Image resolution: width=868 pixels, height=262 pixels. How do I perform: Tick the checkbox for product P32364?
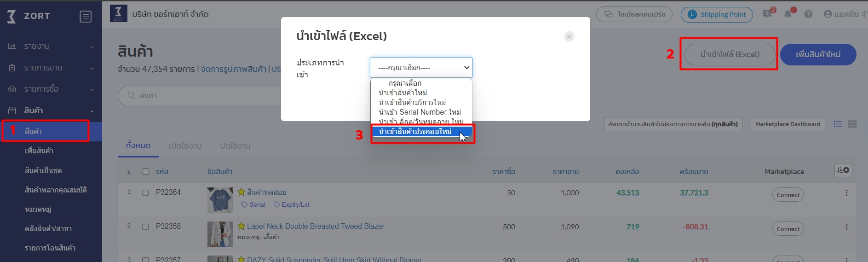coord(145,193)
